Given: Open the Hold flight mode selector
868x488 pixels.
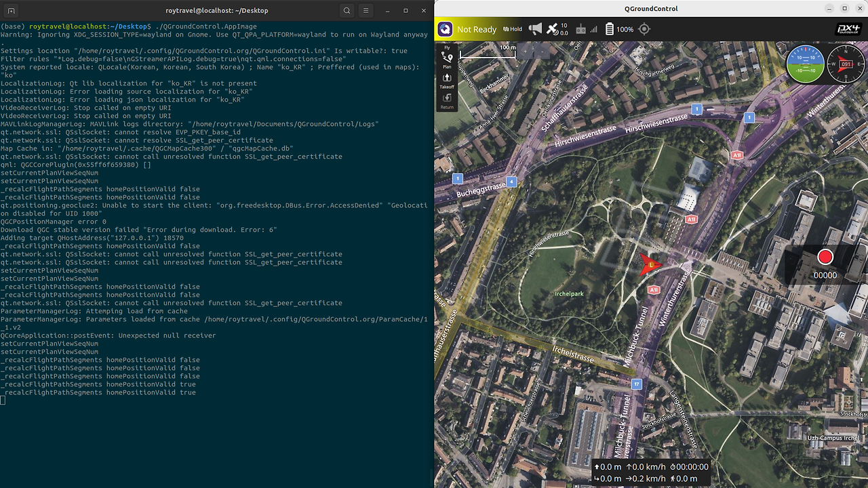Looking at the screenshot, I should click(x=513, y=29).
